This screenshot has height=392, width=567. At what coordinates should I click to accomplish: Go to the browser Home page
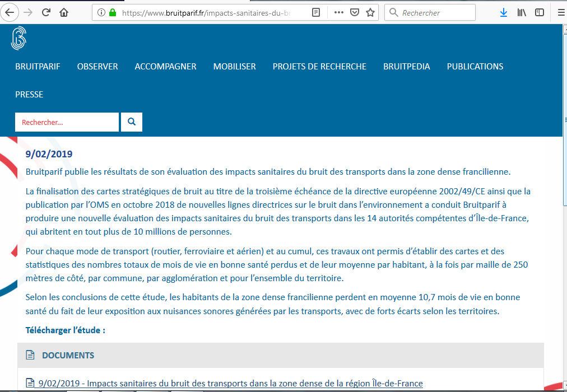(64, 13)
